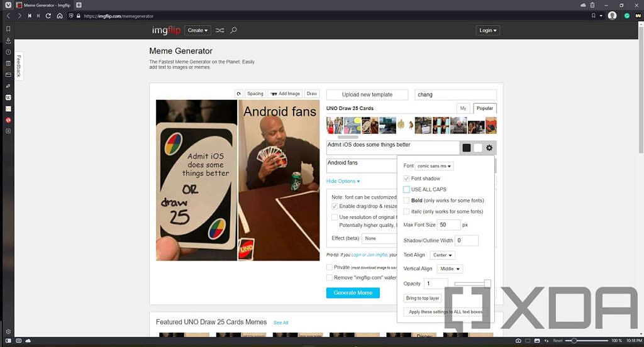The height and width of the screenshot is (347, 644).
Task: Reload the page with browser refresh icon
Action: (49, 16)
